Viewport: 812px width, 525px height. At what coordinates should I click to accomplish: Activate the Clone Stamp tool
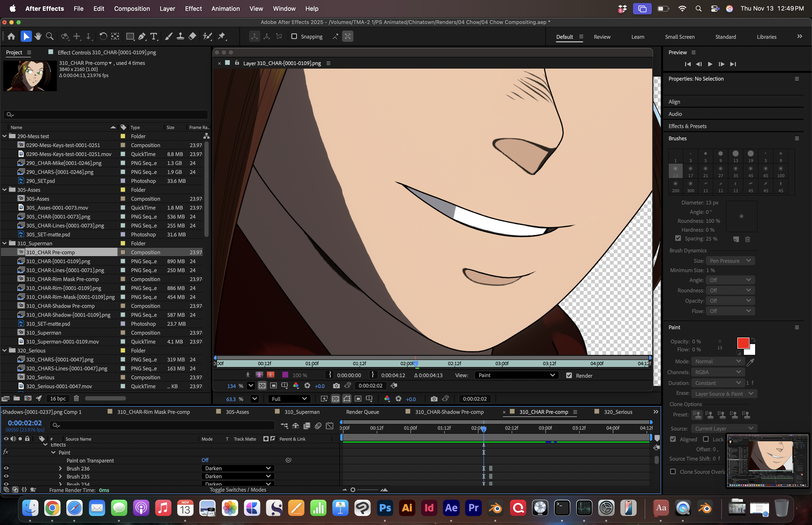click(180, 36)
